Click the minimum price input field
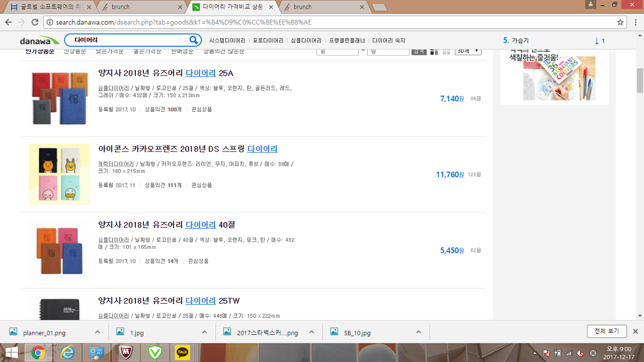This screenshot has height=362, width=644. pyautogui.click(x=337, y=51)
